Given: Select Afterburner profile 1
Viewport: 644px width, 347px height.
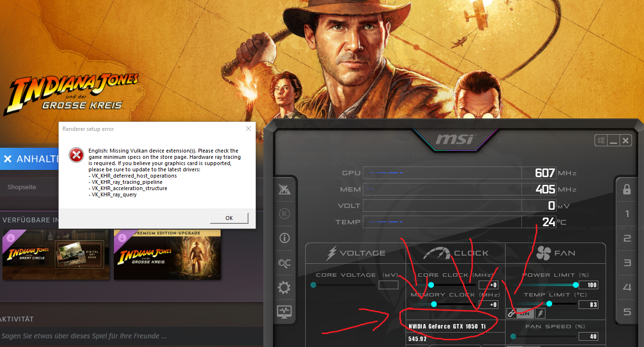Looking at the screenshot, I should point(627,214).
